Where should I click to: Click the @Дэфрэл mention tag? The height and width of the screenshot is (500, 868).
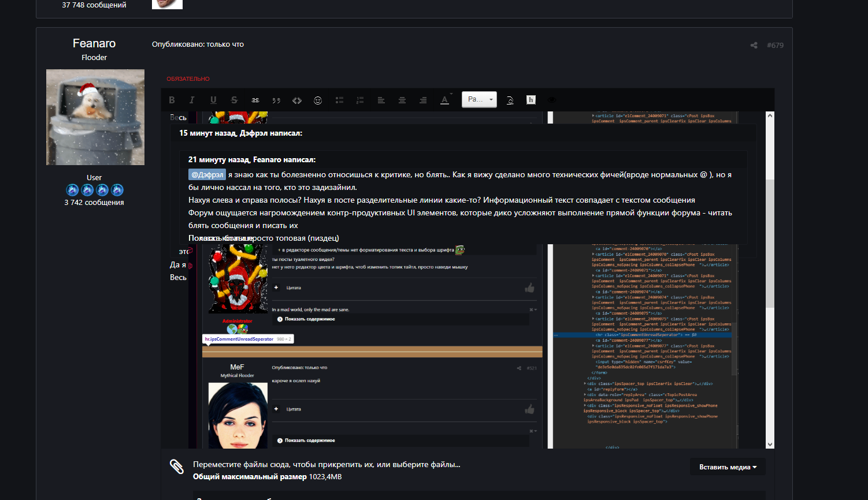tap(207, 174)
